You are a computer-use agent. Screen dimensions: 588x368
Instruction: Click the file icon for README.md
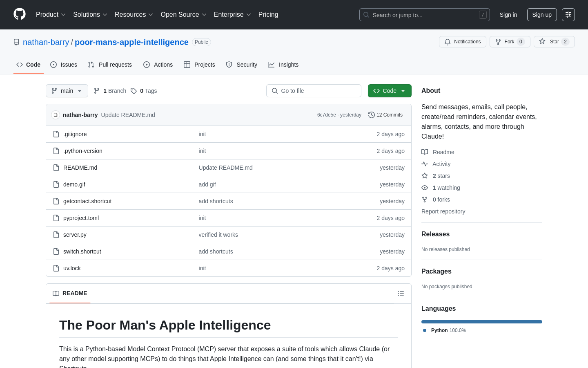(56, 168)
